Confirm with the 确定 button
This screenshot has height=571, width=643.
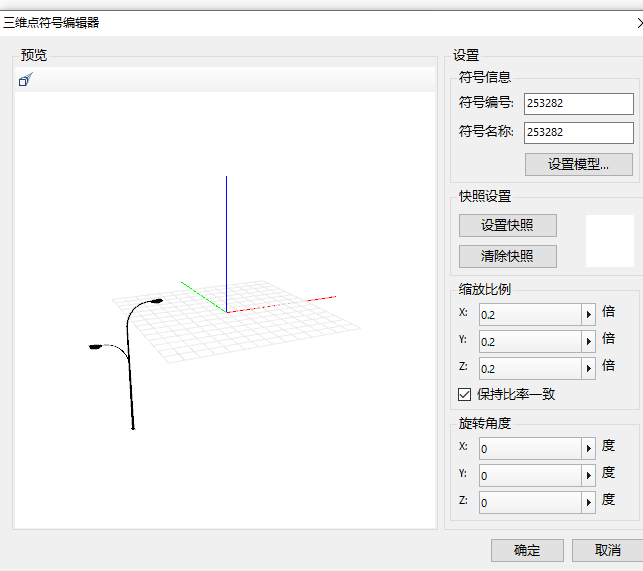click(527, 550)
